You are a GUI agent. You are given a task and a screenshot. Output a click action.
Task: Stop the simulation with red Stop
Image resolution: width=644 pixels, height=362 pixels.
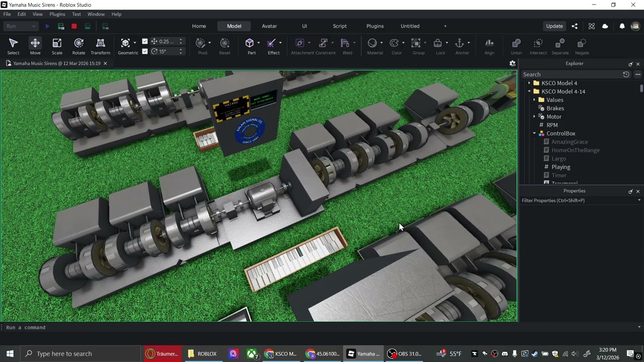click(x=74, y=26)
